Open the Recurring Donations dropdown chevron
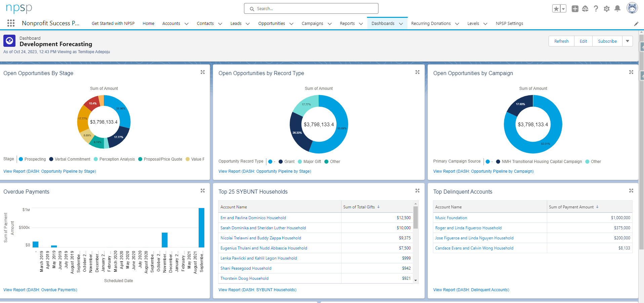The width and height of the screenshot is (644, 303). point(457,24)
